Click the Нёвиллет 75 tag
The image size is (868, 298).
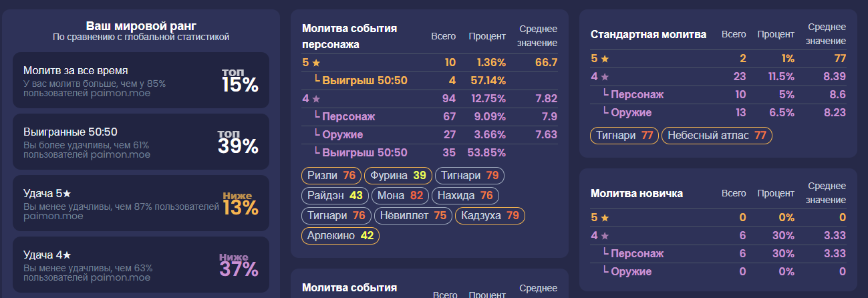point(412,216)
